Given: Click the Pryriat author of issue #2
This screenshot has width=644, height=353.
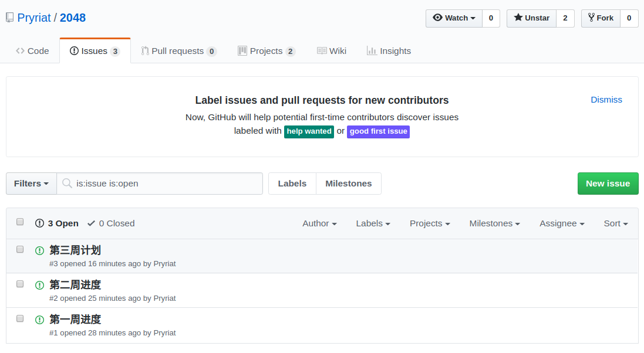Looking at the screenshot, I should 164,298.
